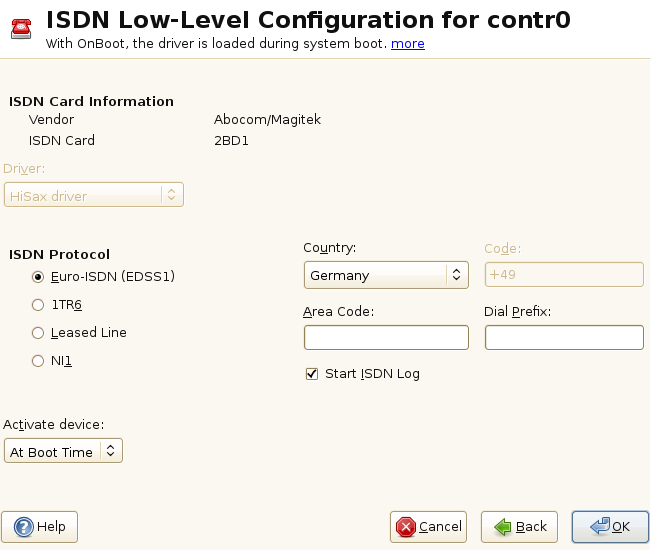Viewport: 650px width, 550px height.
Task: Open the Country dropdown showing Germany
Action: (x=386, y=275)
